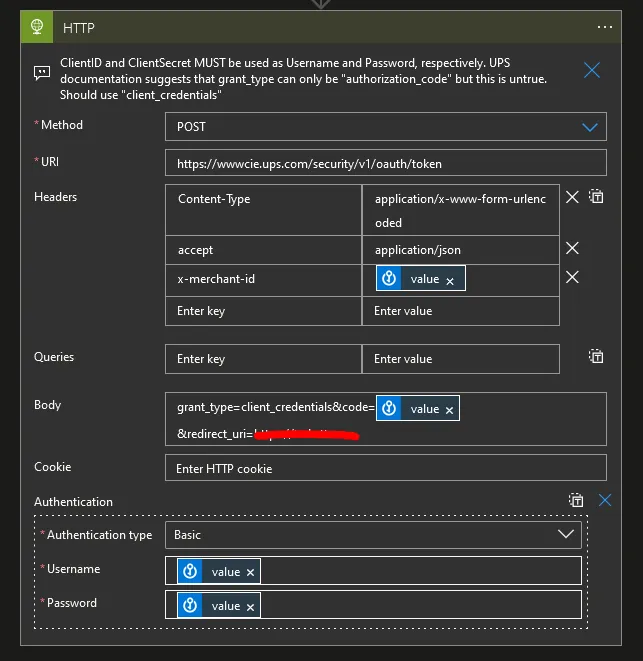Screen dimensions: 643x661
Task: Click the Body text area
Action: click(x=386, y=419)
